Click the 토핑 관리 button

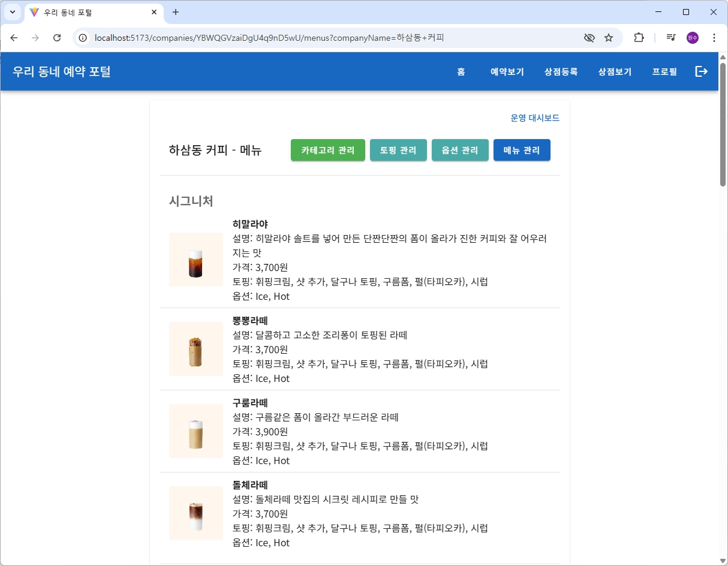[x=398, y=150]
